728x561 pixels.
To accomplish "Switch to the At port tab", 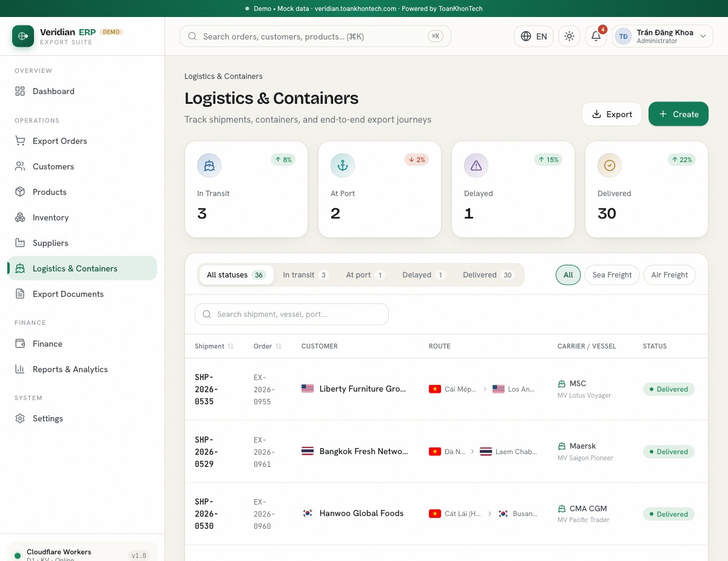I will click(365, 275).
